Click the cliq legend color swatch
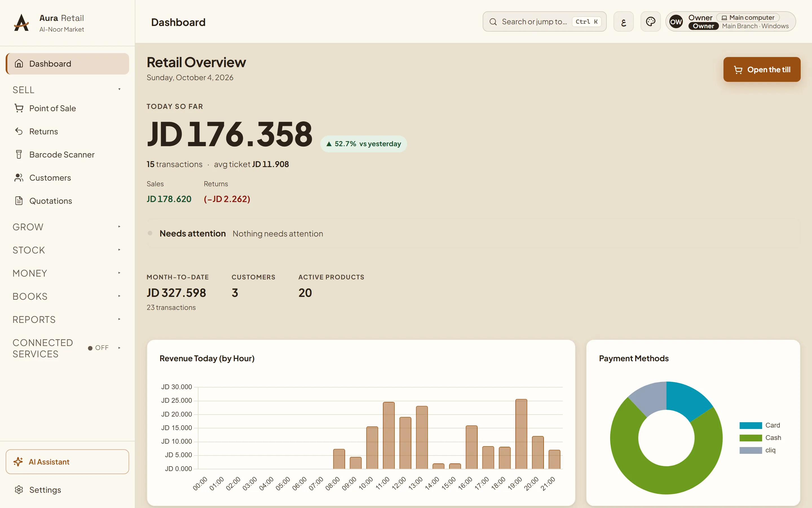812x508 pixels. [751, 450]
